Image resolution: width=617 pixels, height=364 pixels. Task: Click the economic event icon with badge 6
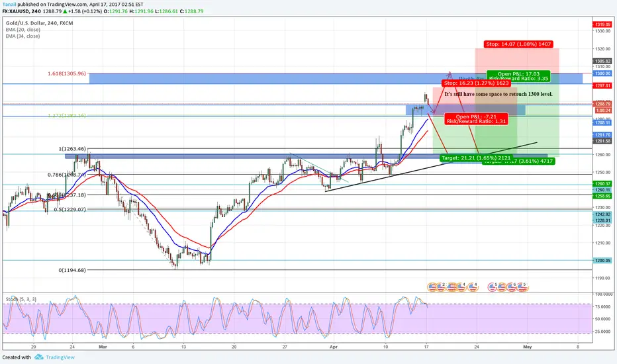(x=512, y=287)
